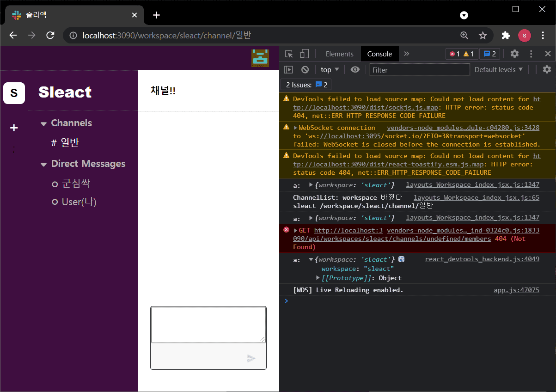
Task: Select the S workspace button
Action: coord(14,93)
